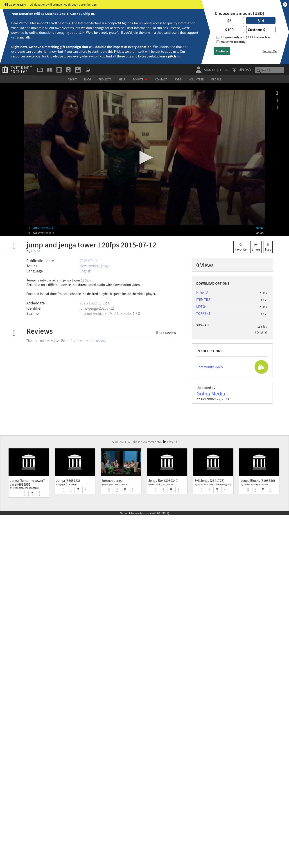Open the Video film-strip icon in navbar
Viewport: 289px width, 868px height.
click(x=59, y=70)
